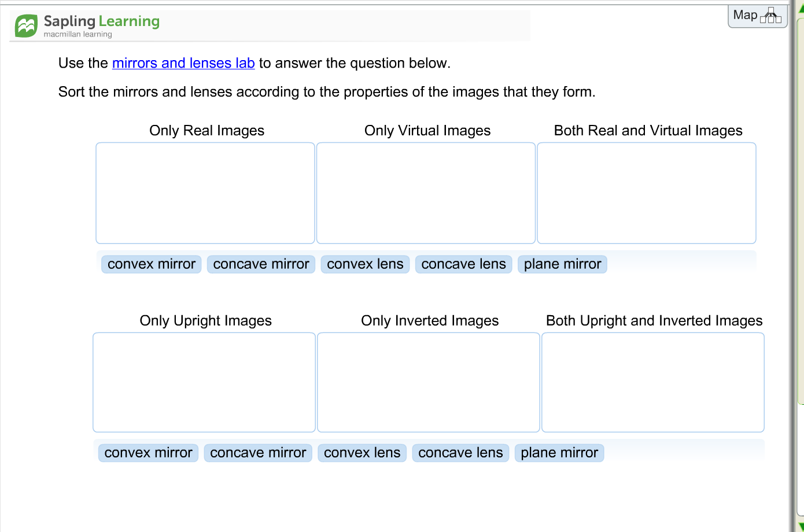
Task: Select the concave mirror chip in the first row
Action: [x=261, y=264]
